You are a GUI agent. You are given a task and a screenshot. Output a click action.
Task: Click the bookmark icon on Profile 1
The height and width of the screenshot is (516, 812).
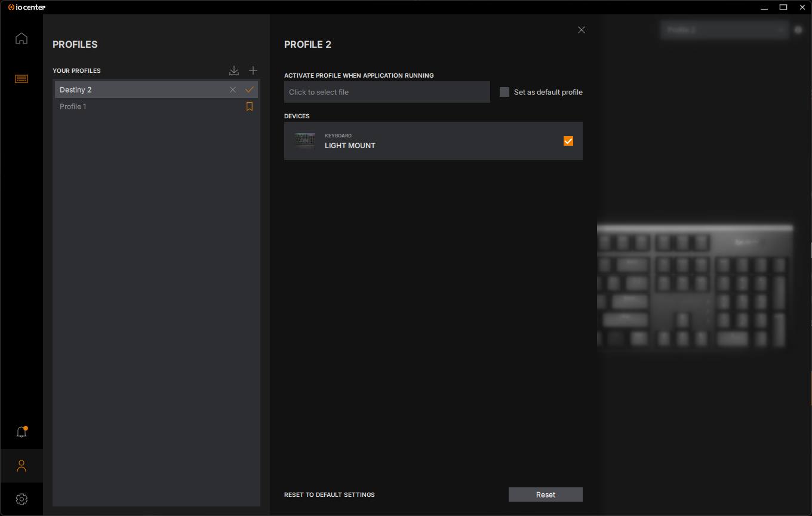pos(250,106)
